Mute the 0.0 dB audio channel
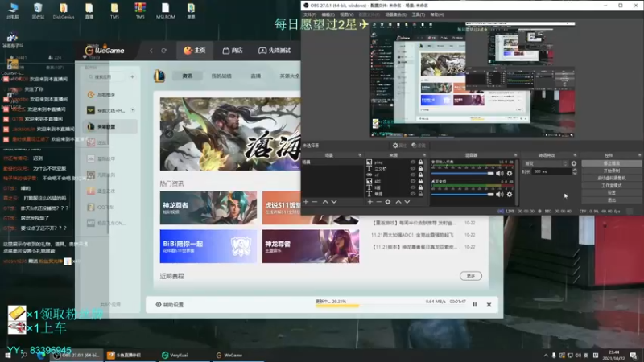 499,194
